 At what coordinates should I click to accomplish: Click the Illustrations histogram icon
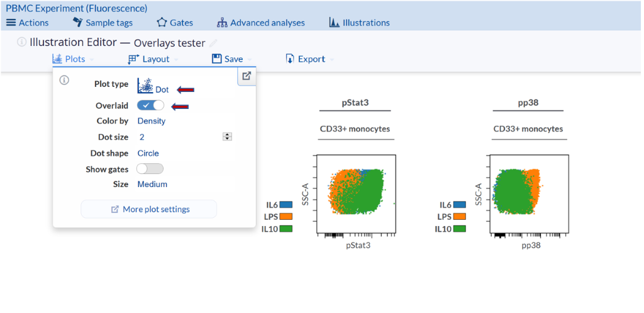[334, 23]
